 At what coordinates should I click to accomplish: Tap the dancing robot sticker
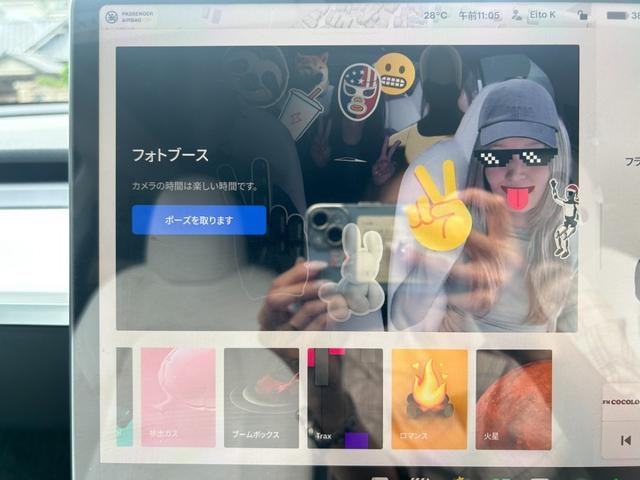[x=565, y=218]
